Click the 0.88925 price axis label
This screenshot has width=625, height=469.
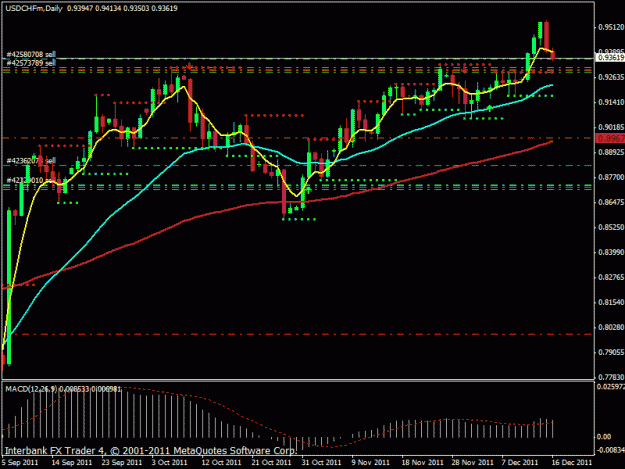pos(611,152)
